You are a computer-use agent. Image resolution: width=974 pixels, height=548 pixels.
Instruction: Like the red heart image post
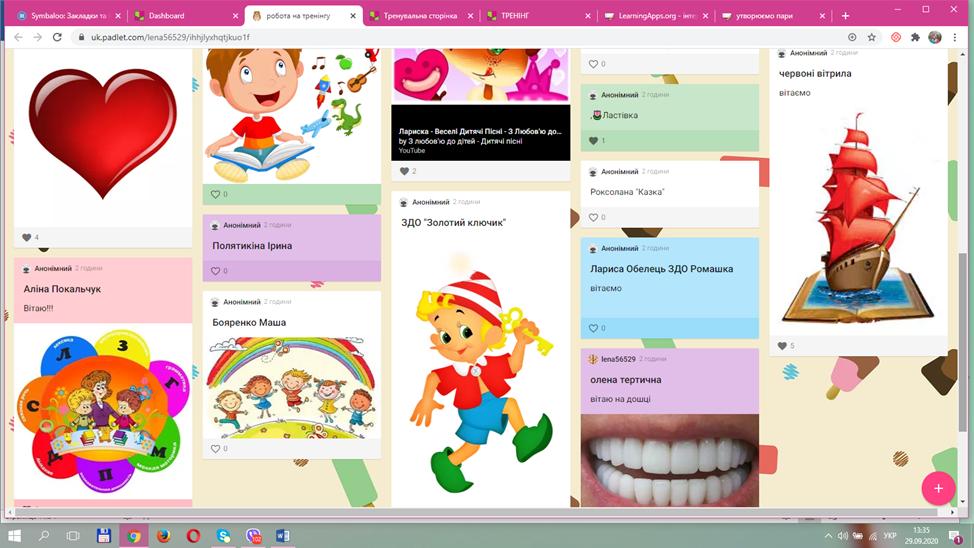coord(27,237)
